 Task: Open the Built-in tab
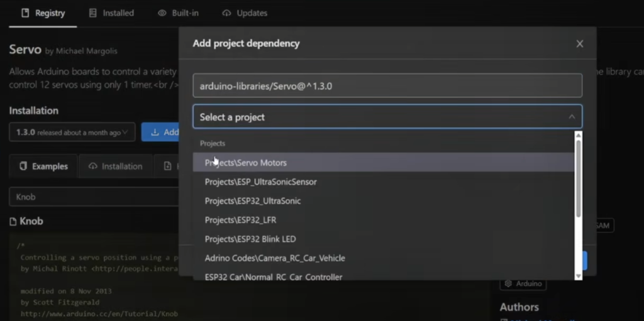pyautogui.click(x=178, y=13)
